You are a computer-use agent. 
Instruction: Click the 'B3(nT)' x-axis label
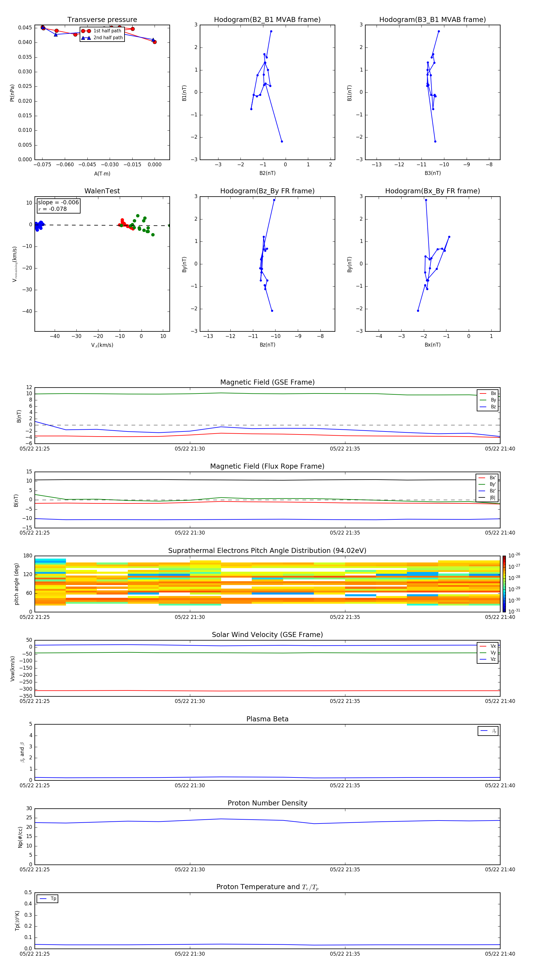point(432,173)
